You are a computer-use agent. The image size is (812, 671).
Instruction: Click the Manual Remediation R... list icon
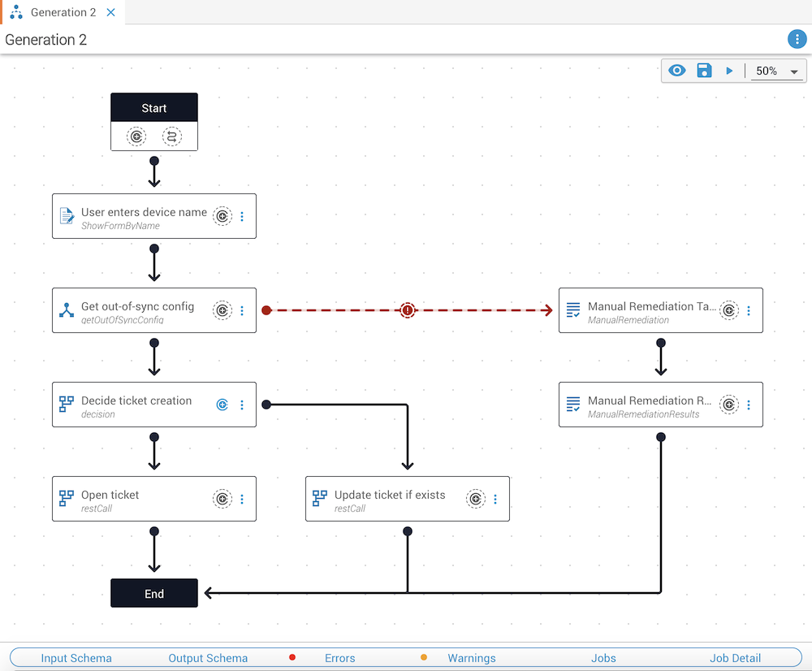(572, 405)
